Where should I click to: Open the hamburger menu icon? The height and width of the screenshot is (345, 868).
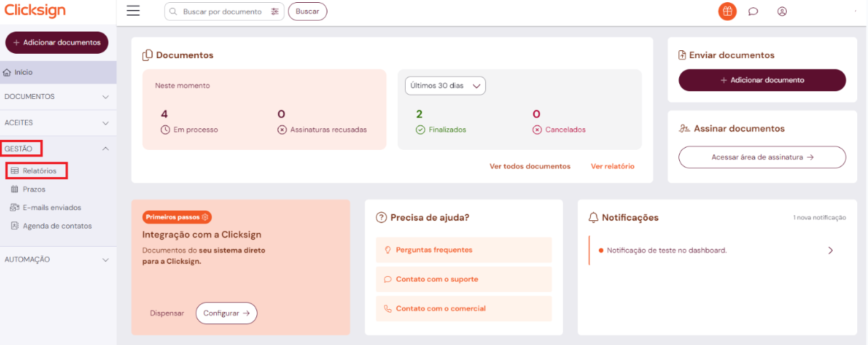(133, 11)
